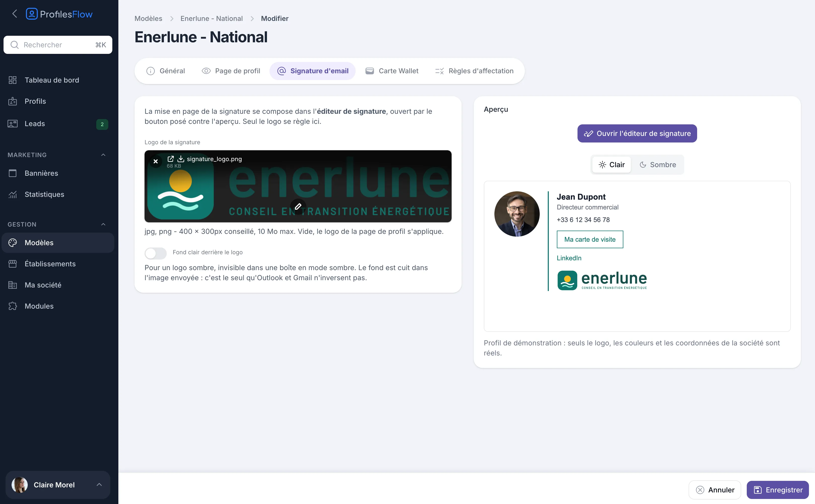The height and width of the screenshot is (504, 815).
Task: Switch to the Général tab
Action: (x=165, y=71)
